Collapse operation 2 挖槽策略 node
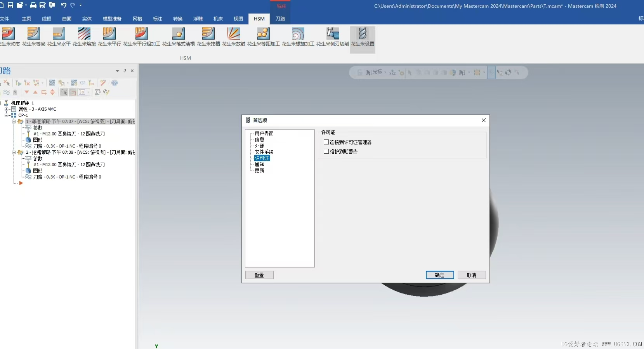The image size is (644, 349). 14,153
